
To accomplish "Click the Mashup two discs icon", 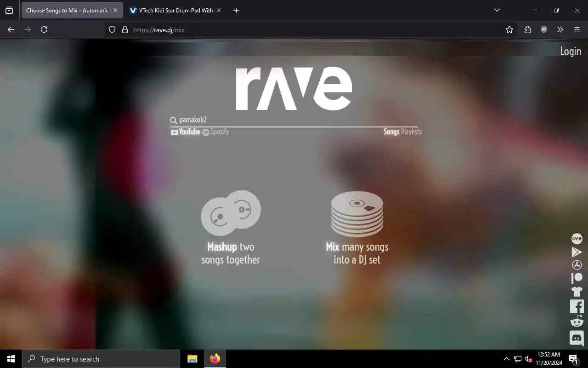I will (x=231, y=213).
